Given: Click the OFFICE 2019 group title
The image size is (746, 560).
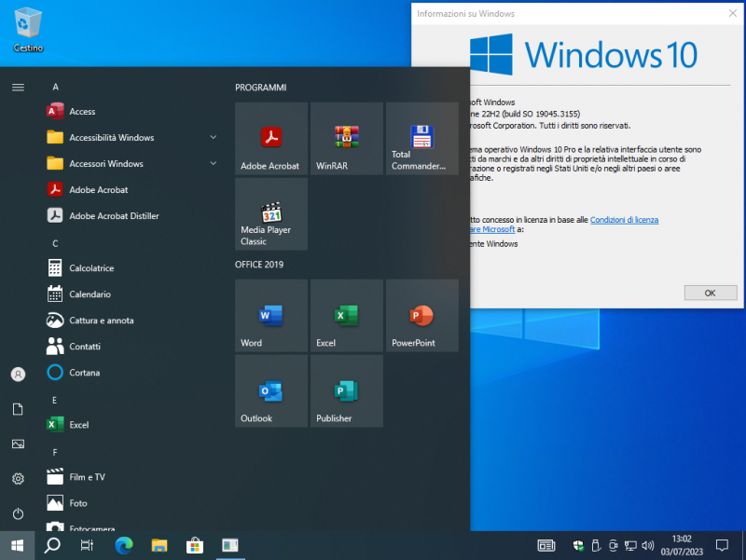Looking at the screenshot, I should 259,265.
